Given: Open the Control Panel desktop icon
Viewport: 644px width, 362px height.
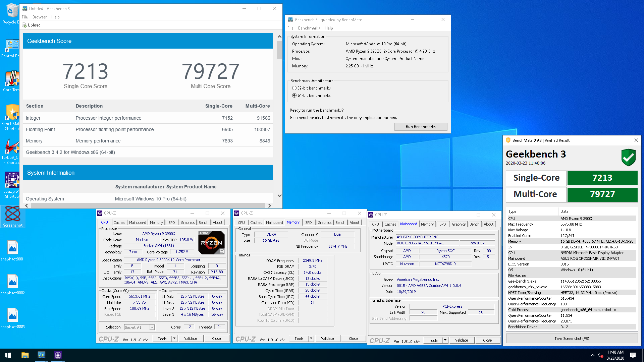Looking at the screenshot, I should pos(12,49).
